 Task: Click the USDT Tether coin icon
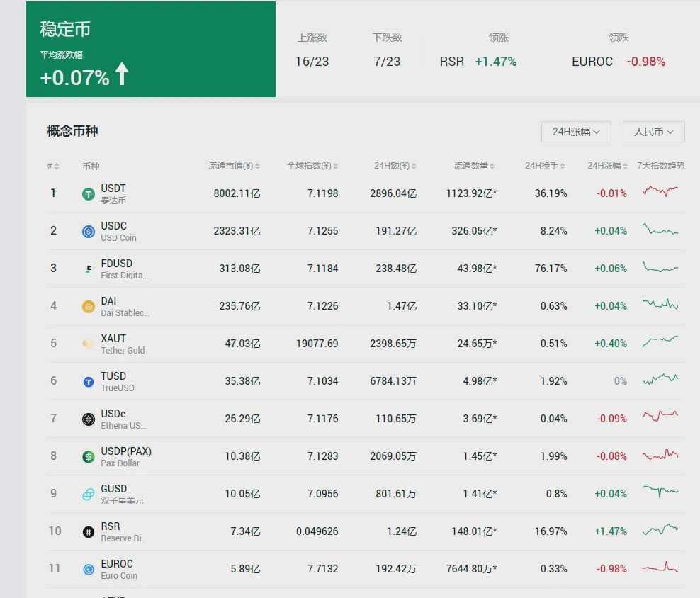point(89,194)
